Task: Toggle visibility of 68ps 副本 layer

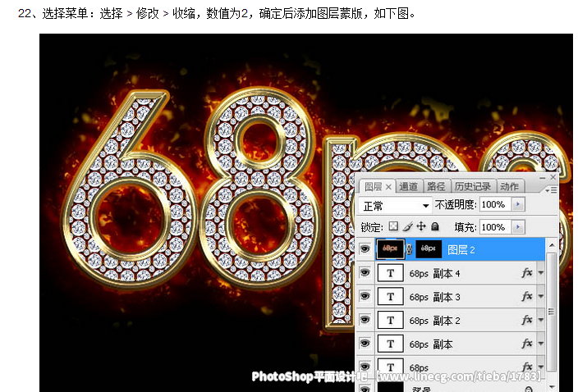Action: click(x=365, y=344)
